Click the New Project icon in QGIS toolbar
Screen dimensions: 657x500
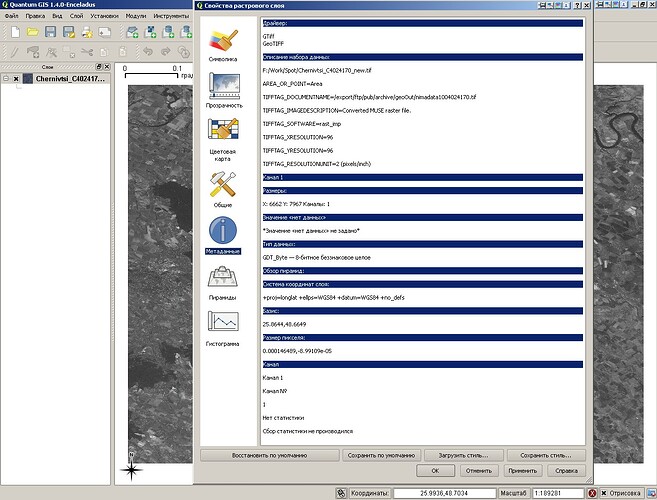(x=15, y=32)
